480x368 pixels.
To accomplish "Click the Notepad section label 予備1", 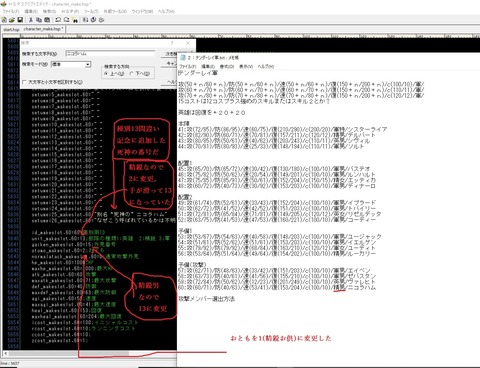I will pyautogui.click(x=185, y=231).
